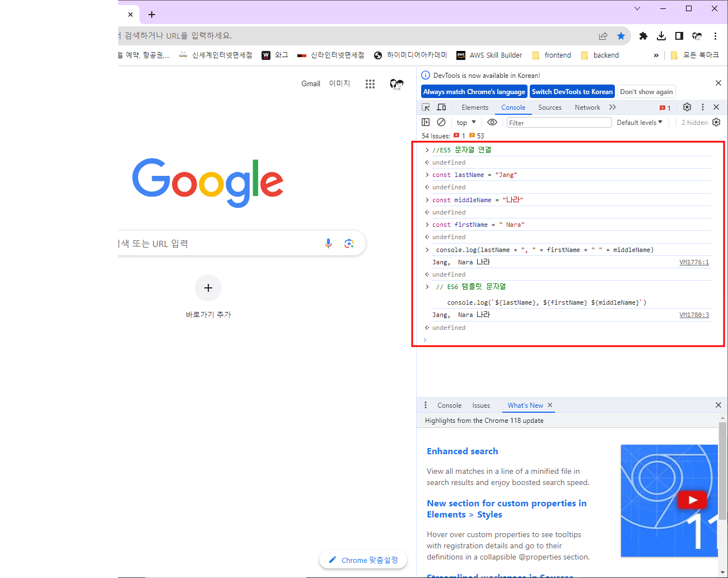
Task: Switch to Sources tab
Action: (550, 108)
